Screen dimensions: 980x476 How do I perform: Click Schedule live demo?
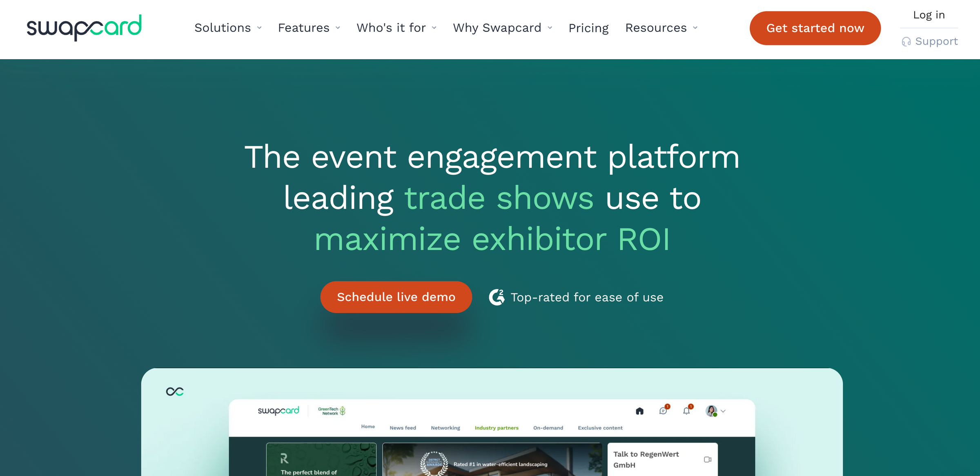click(x=396, y=297)
